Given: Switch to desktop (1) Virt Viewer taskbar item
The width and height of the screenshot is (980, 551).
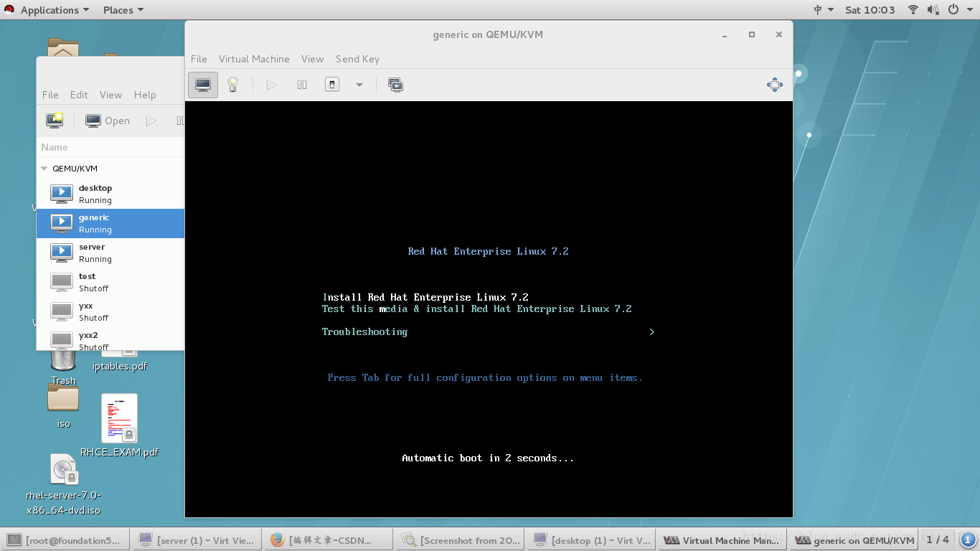Looking at the screenshot, I should (x=592, y=540).
